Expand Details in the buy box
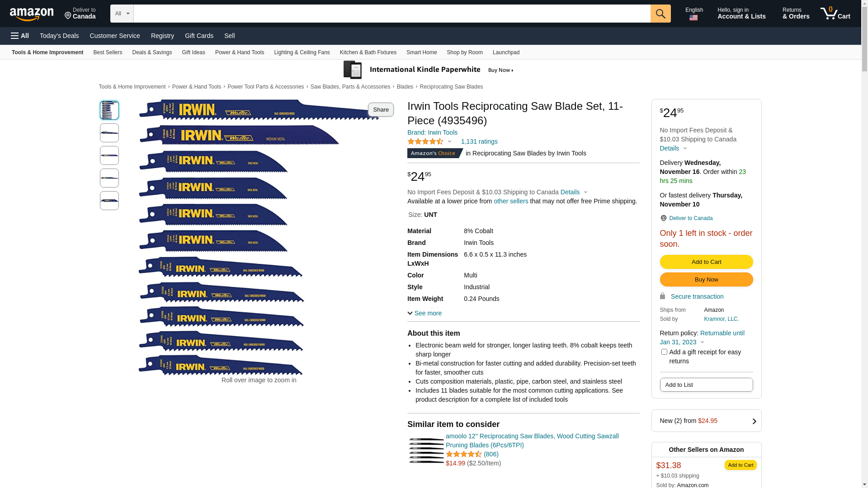This screenshot has width=868, height=488. click(673, 148)
